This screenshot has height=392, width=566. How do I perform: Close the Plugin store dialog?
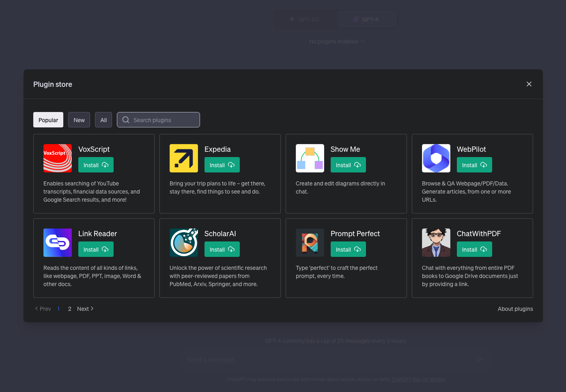click(529, 84)
